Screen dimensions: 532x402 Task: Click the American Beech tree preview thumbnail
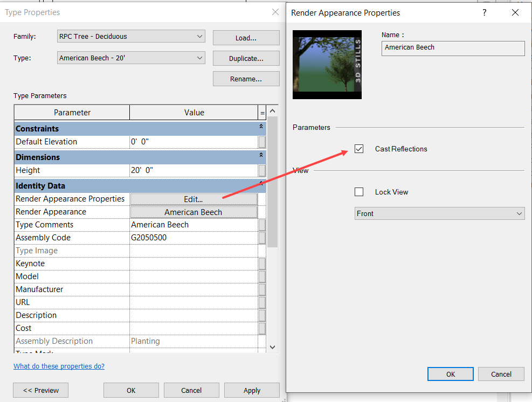[327, 65]
